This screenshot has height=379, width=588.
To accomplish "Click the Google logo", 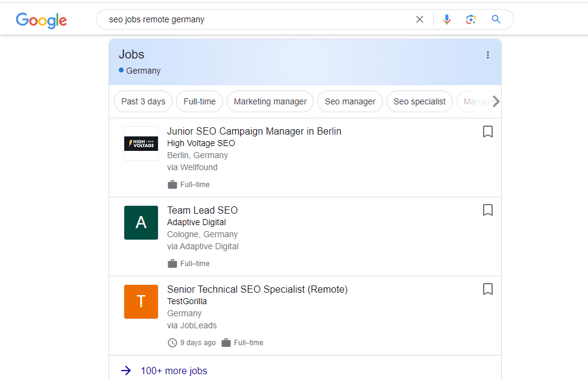I will click(x=41, y=20).
